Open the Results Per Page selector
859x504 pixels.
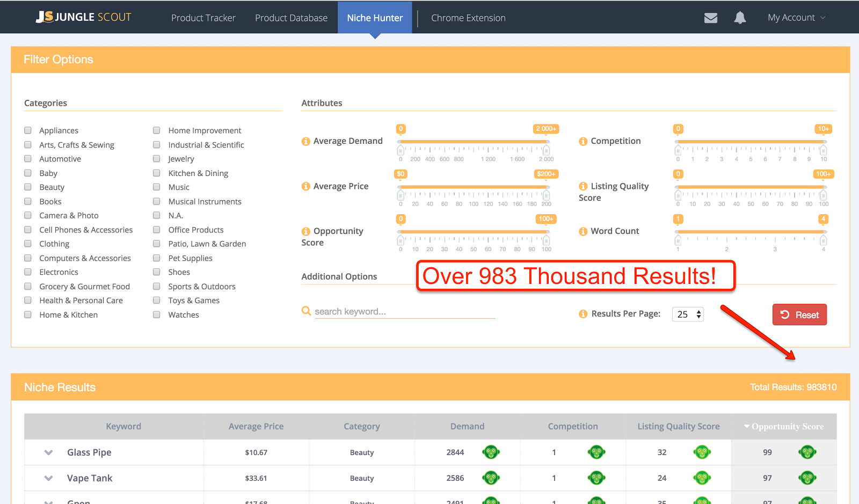[x=688, y=315]
